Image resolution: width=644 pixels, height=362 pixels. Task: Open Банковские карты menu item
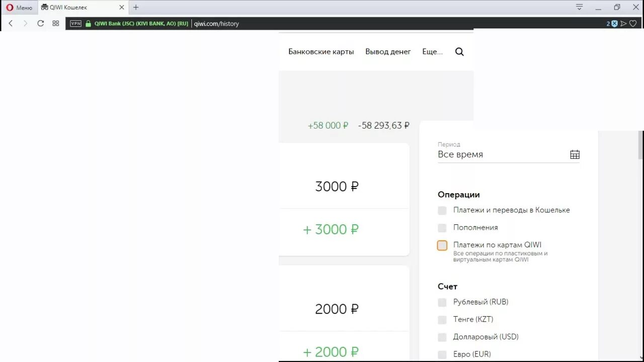point(321,52)
